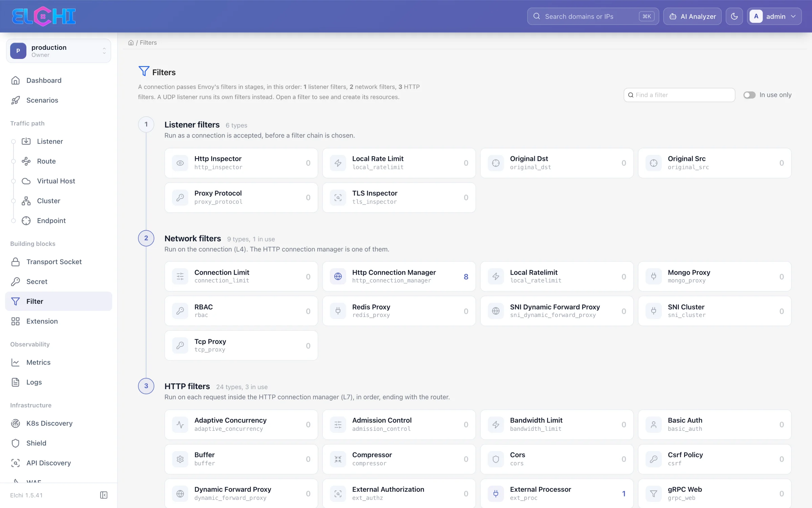The width and height of the screenshot is (812, 508).
Task: Click the Find a filter field
Action: pyautogui.click(x=679, y=95)
